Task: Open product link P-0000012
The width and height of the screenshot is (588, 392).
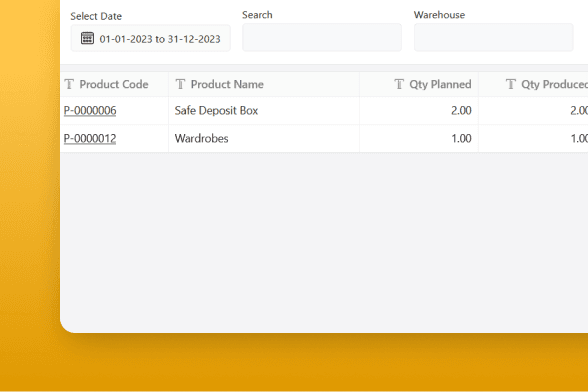Action: pos(90,139)
